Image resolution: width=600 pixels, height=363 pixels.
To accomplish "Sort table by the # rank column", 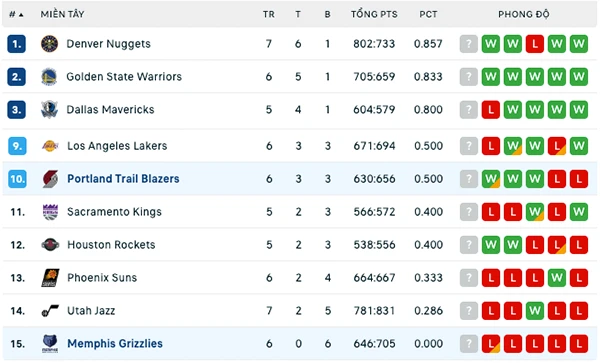I will tap(16, 15).
